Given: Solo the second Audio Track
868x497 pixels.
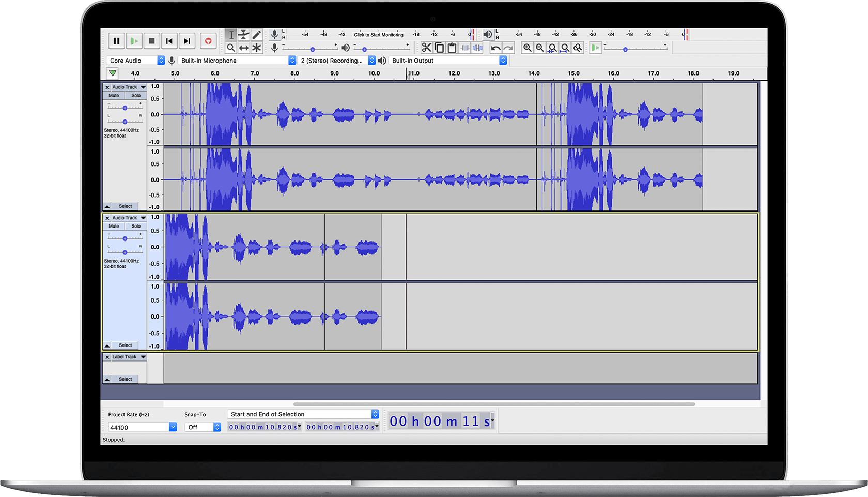Looking at the screenshot, I should click(x=135, y=226).
